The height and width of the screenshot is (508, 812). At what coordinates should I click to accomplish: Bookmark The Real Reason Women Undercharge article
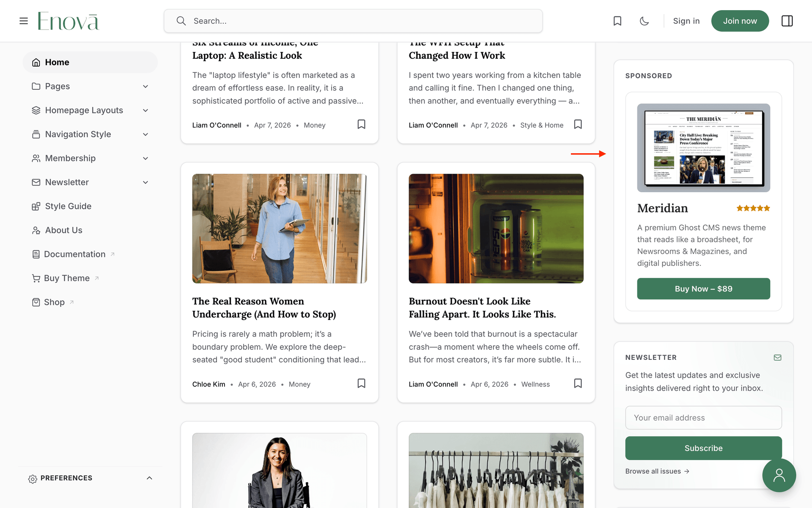[362, 384]
